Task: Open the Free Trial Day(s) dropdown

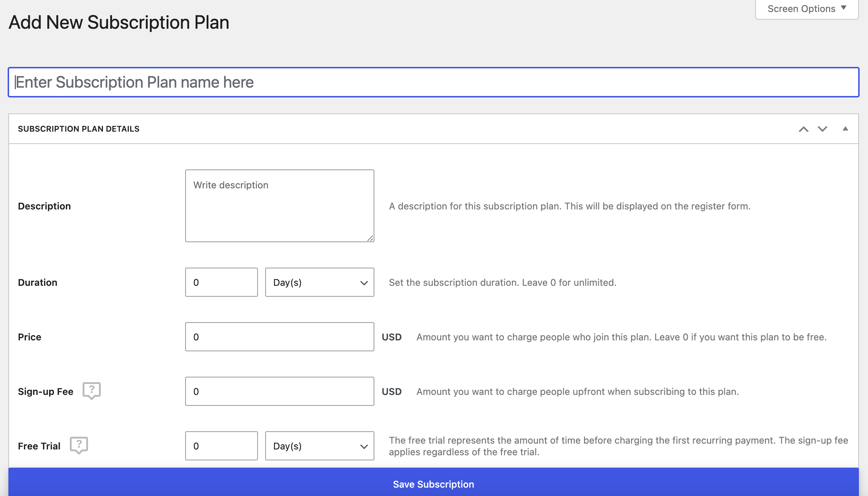Action: pyautogui.click(x=319, y=446)
